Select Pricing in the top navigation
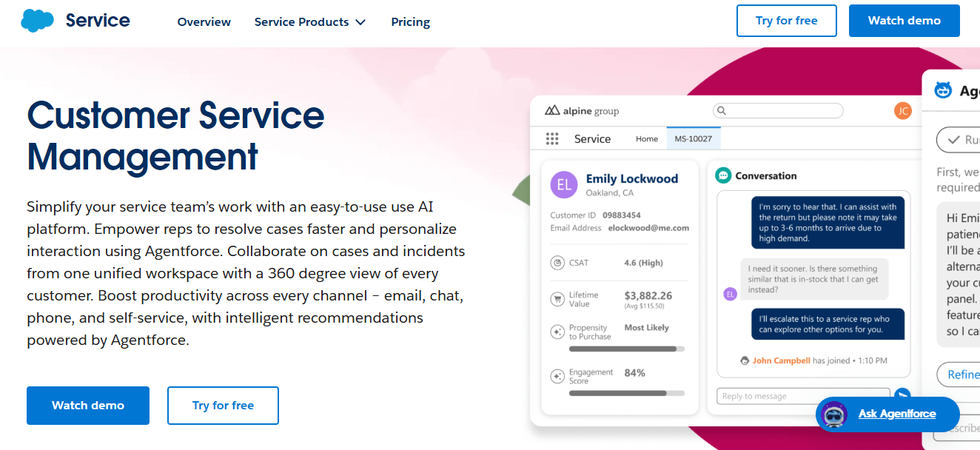Image resolution: width=980 pixels, height=450 pixels. pyautogui.click(x=410, y=21)
